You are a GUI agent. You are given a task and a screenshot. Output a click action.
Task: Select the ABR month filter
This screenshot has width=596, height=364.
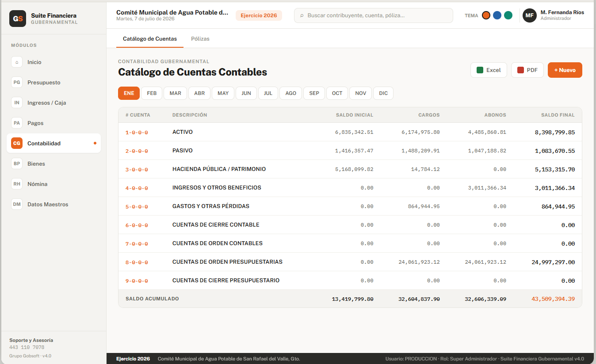pos(199,93)
